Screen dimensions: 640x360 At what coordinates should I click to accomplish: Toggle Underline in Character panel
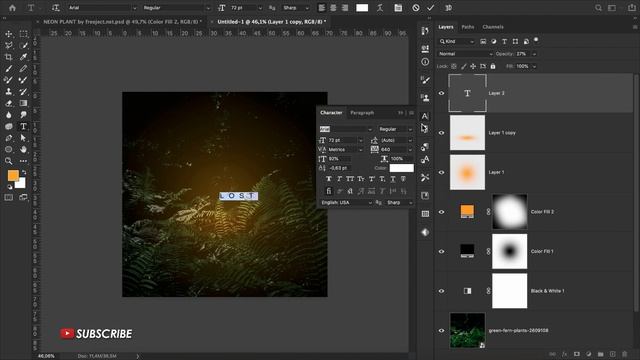[x=393, y=179]
